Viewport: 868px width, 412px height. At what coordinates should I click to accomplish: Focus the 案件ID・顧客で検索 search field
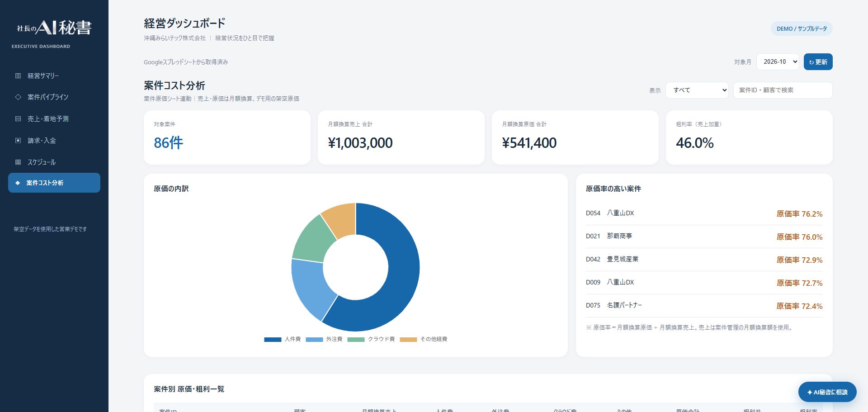[x=783, y=90]
